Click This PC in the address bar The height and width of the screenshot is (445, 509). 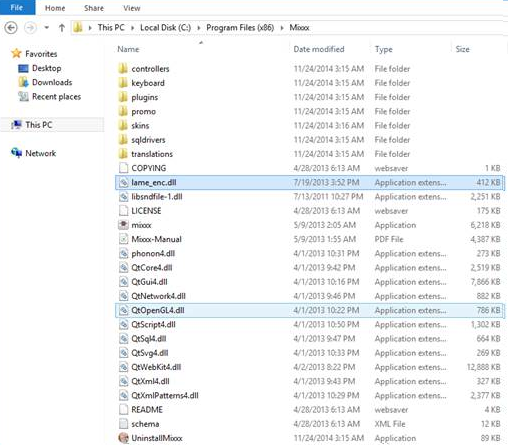[x=111, y=28]
